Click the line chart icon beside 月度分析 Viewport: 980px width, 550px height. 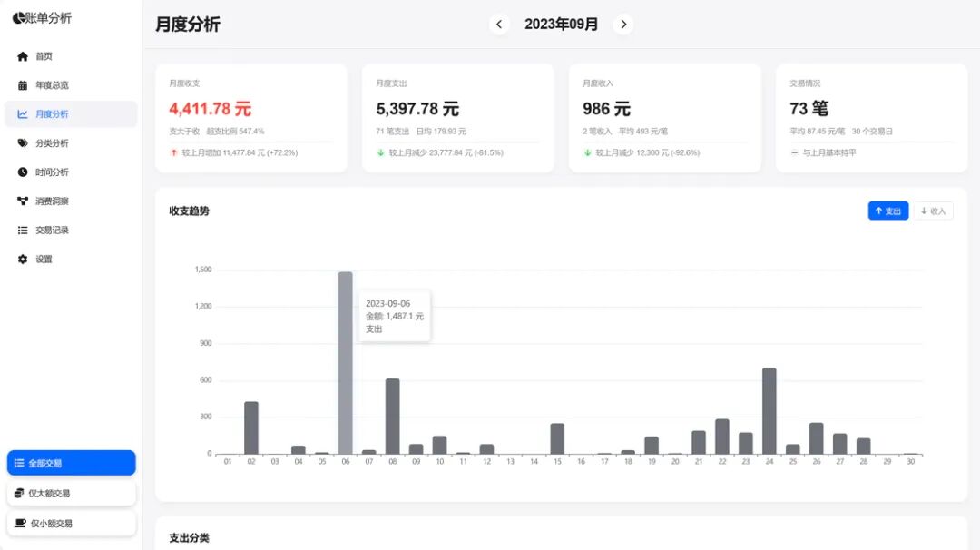(x=23, y=113)
